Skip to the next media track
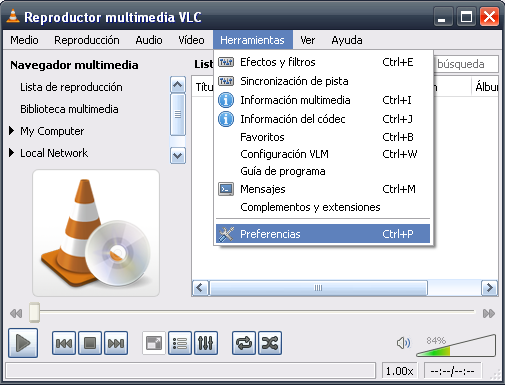The image size is (505, 385). [116, 343]
